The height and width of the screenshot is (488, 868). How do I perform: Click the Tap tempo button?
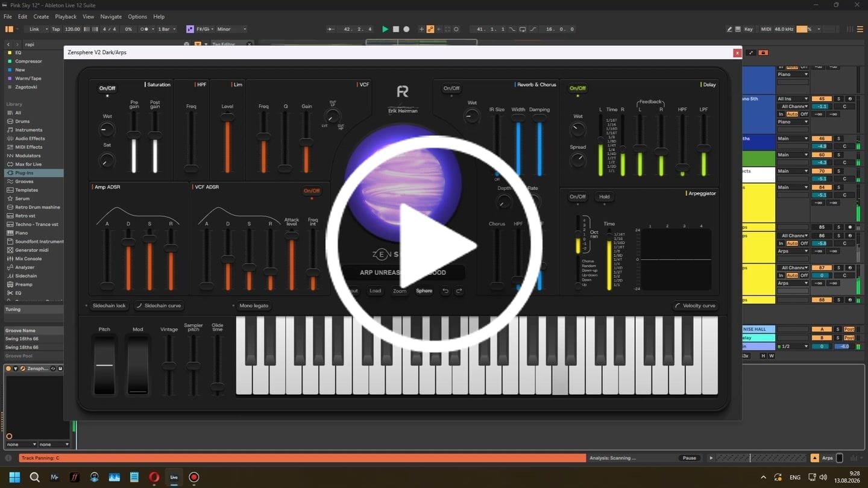pos(55,29)
